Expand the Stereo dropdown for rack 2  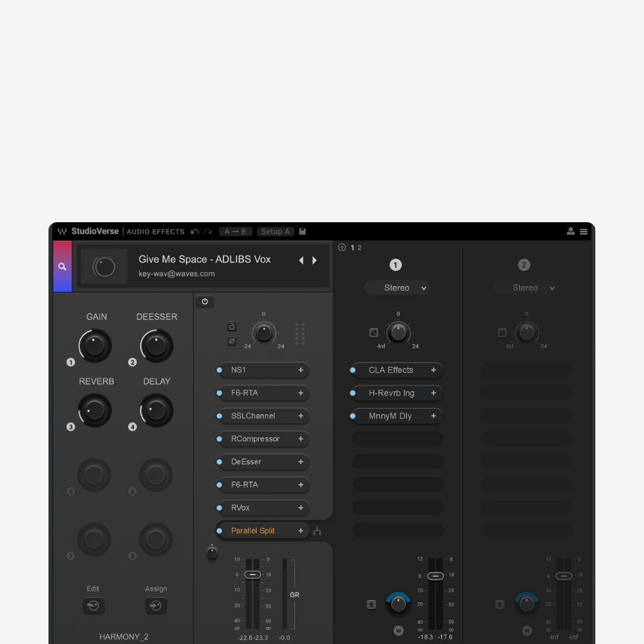click(525, 288)
